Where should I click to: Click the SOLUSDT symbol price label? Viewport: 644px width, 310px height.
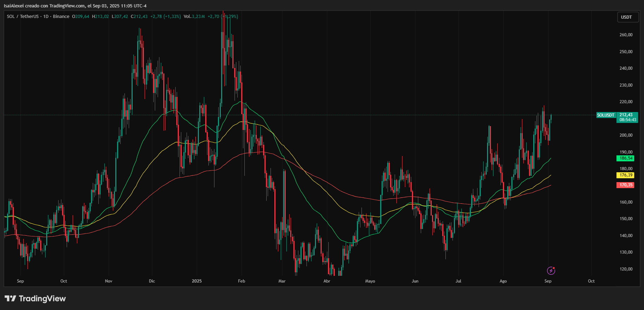(x=606, y=115)
